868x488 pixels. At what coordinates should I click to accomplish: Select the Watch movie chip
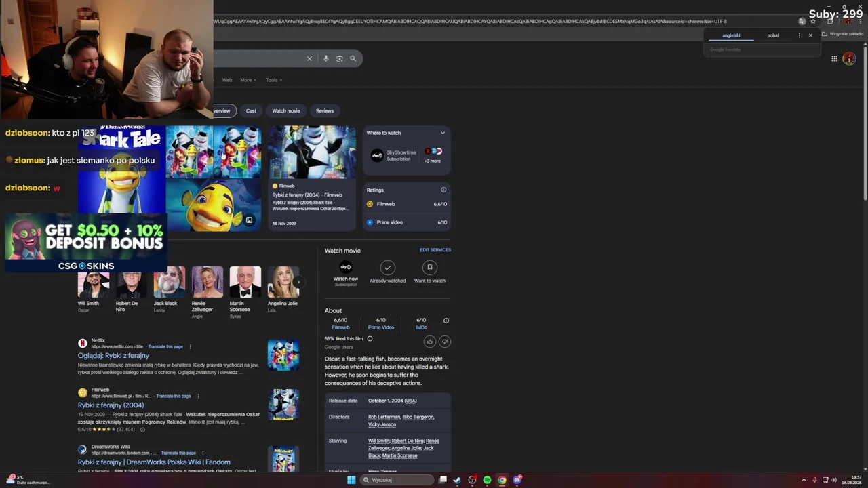(286, 110)
